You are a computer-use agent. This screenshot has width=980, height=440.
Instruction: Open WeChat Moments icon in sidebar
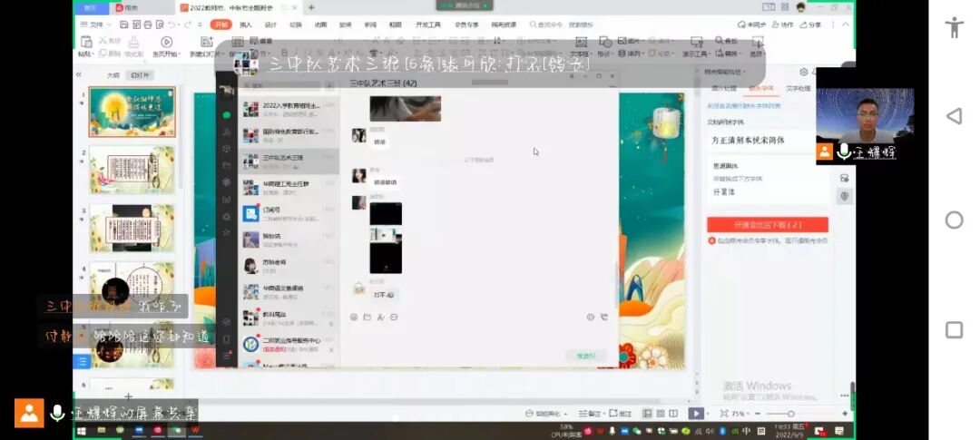pos(227,181)
